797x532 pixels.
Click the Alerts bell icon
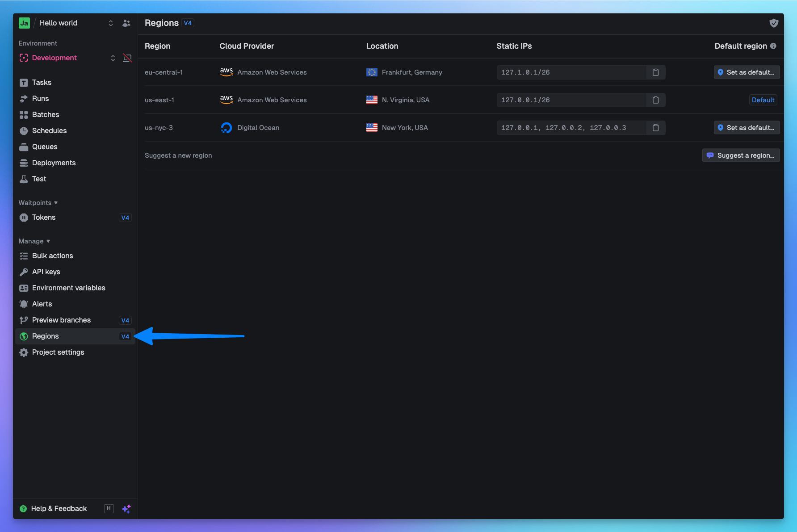click(24, 304)
